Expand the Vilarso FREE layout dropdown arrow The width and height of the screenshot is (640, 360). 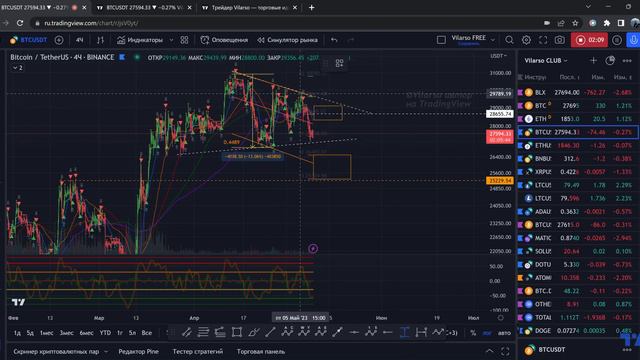pos(493,40)
